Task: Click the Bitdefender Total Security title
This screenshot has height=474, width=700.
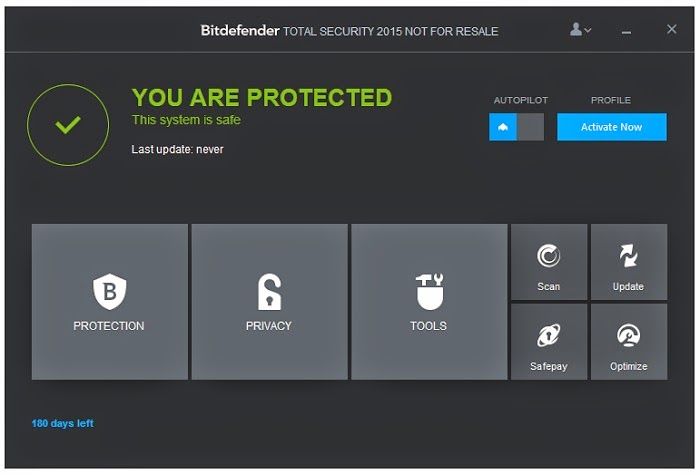Action: tap(349, 31)
